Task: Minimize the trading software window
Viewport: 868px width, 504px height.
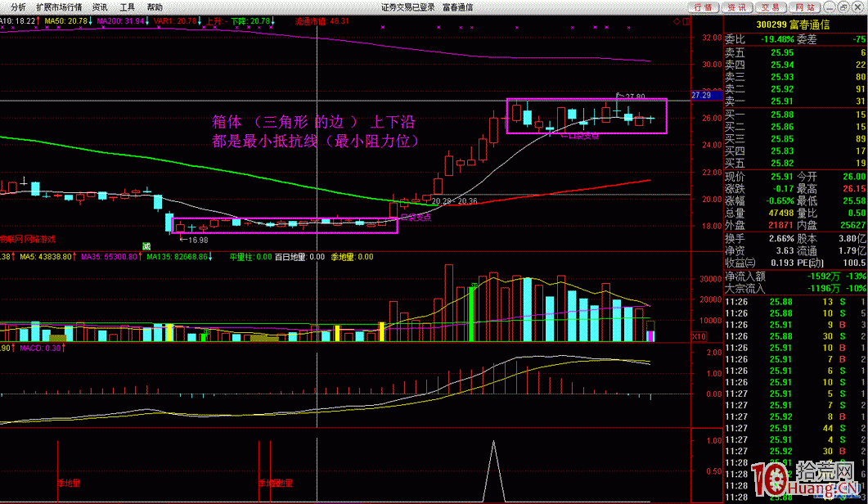Action: [x=830, y=7]
